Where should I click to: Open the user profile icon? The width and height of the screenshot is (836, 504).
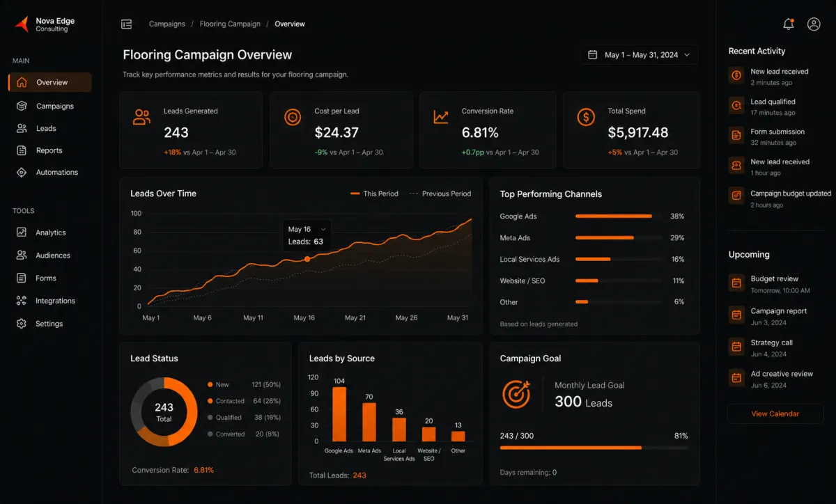click(x=814, y=24)
